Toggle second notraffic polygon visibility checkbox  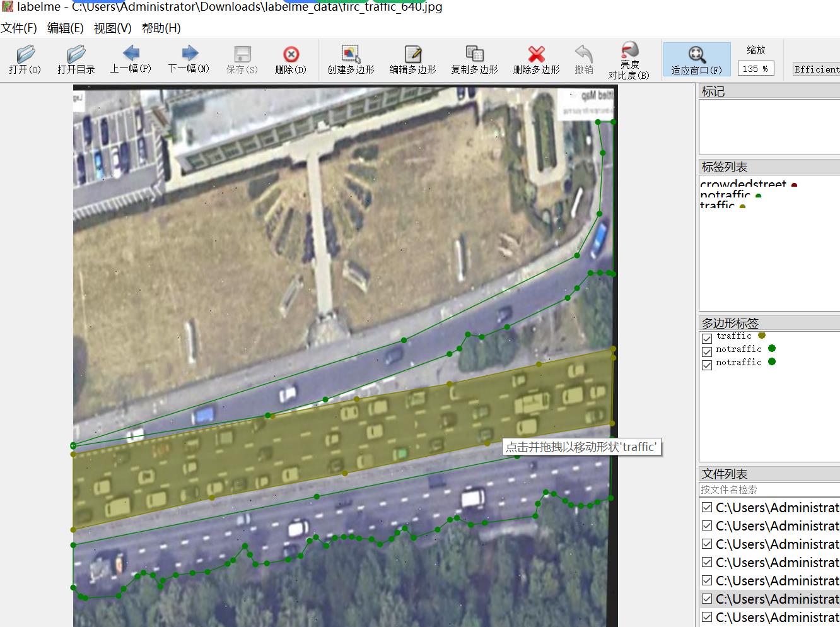pos(707,365)
